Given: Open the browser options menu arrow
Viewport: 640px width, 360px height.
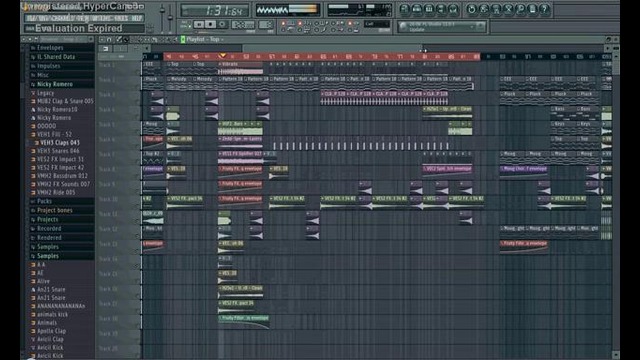Looking at the screenshot, I should (x=24, y=40).
